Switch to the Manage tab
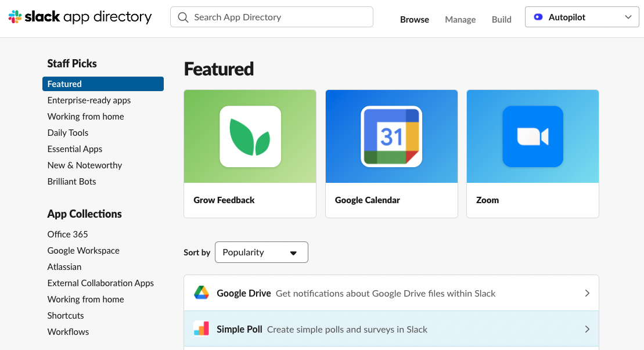 [460, 19]
